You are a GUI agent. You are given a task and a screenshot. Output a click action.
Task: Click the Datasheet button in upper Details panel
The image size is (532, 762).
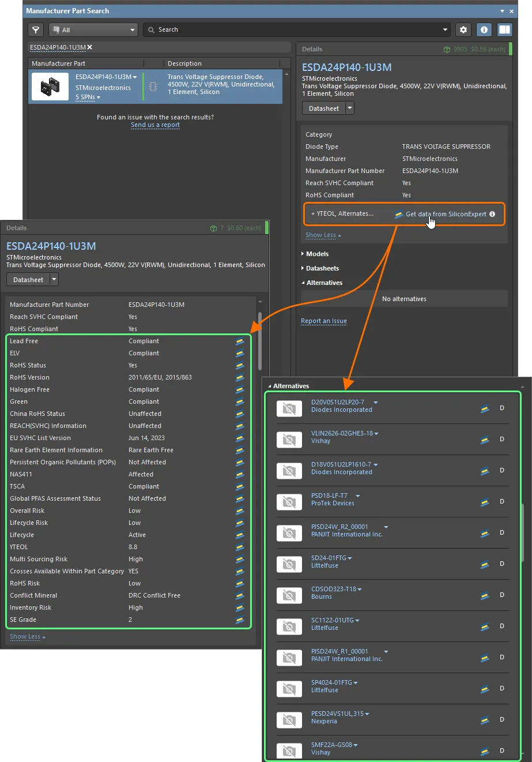point(324,108)
